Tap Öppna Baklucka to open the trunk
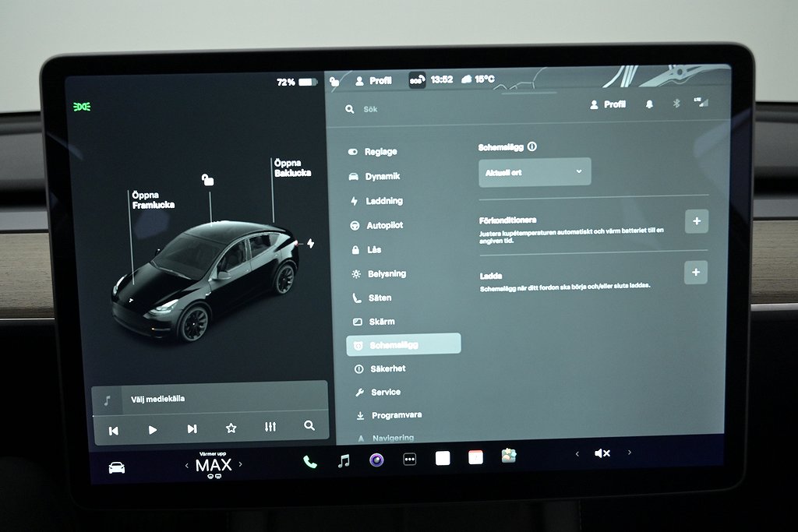This screenshot has width=798, height=532. point(293,167)
